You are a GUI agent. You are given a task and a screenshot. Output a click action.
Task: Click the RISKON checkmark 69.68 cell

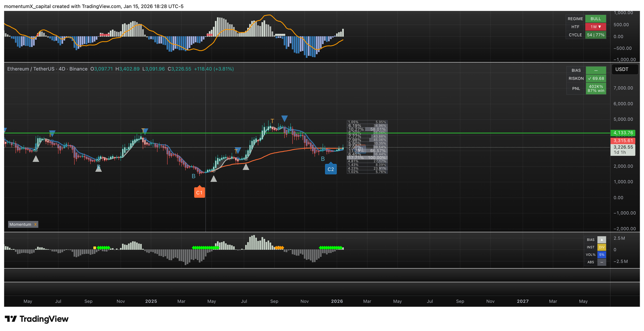[x=596, y=79]
